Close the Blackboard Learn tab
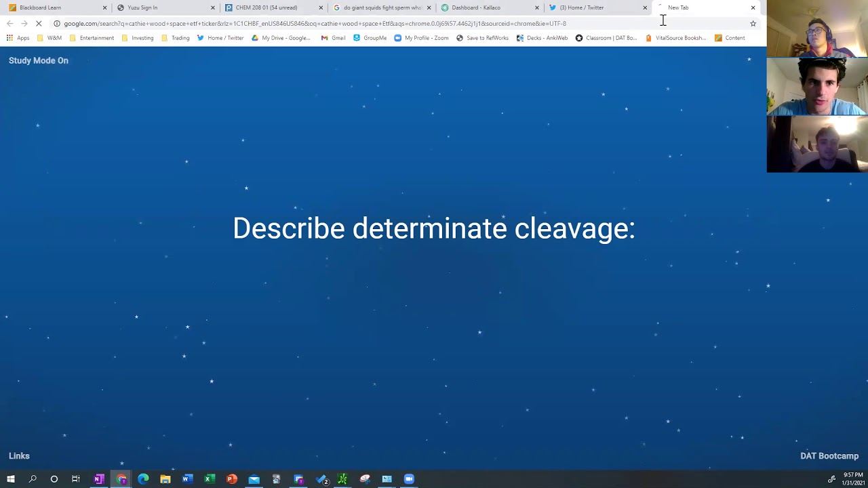 (x=104, y=7)
